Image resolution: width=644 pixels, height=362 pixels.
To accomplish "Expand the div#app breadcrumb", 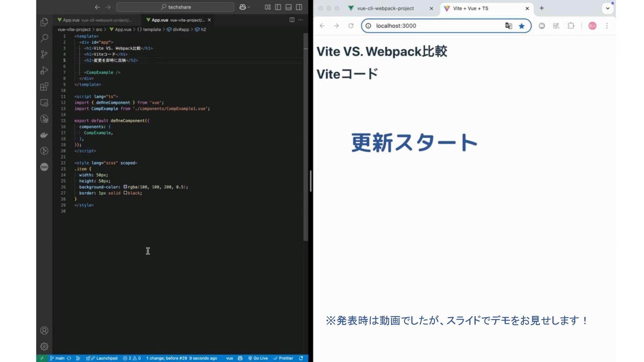I will [x=178, y=29].
